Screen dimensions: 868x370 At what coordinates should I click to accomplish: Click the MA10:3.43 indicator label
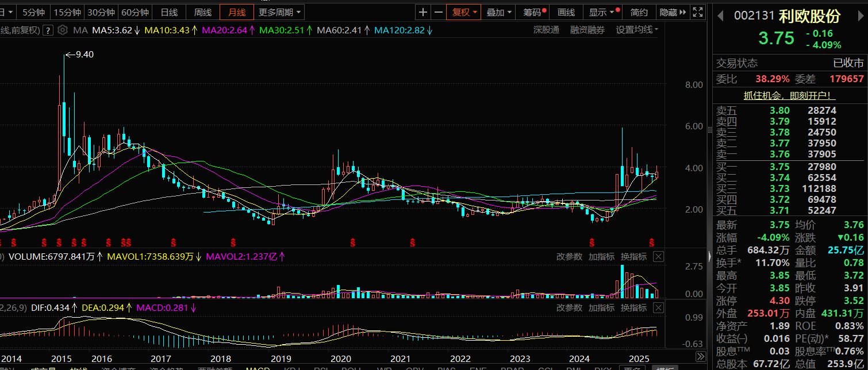(166, 30)
